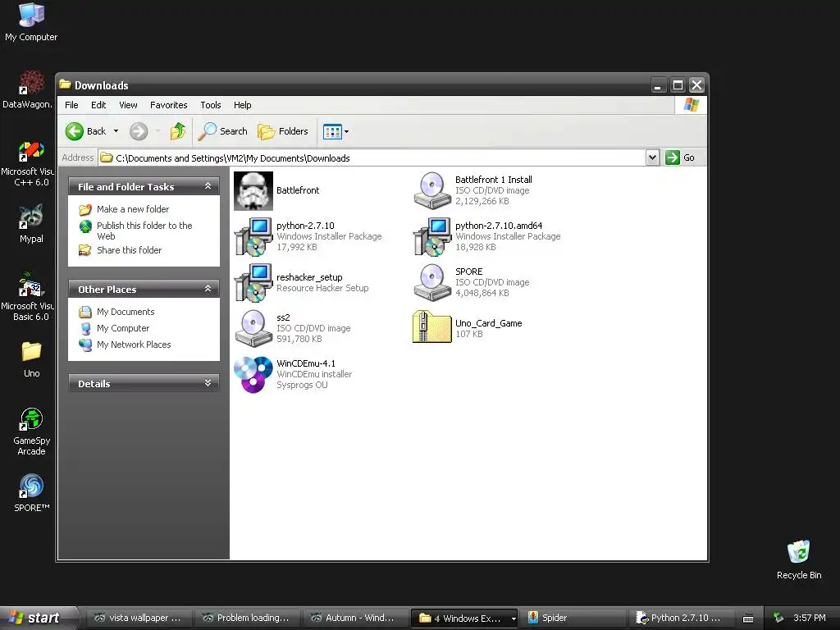The width and height of the screenshot is (840, 630).
Task: Open the Favorites menu
Action: [169, 105]
